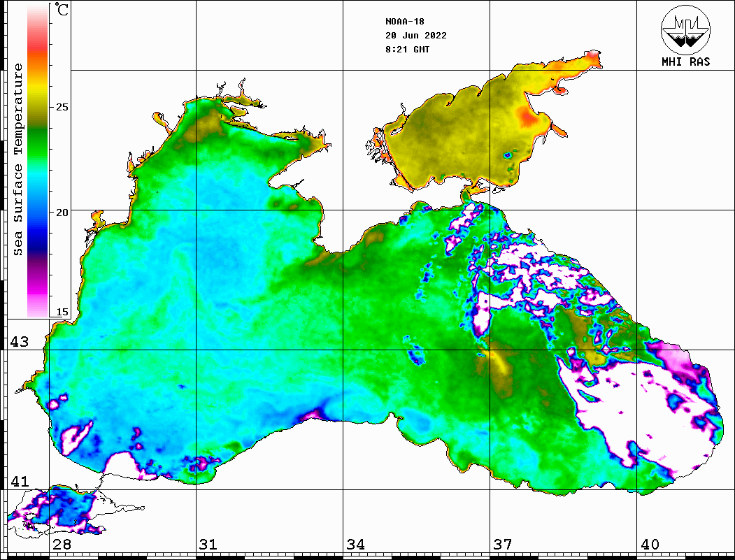Click the date "20 Jun 2022"
Image resolution: width=735 pixels, height=560 pixels.
pos(416,36)
